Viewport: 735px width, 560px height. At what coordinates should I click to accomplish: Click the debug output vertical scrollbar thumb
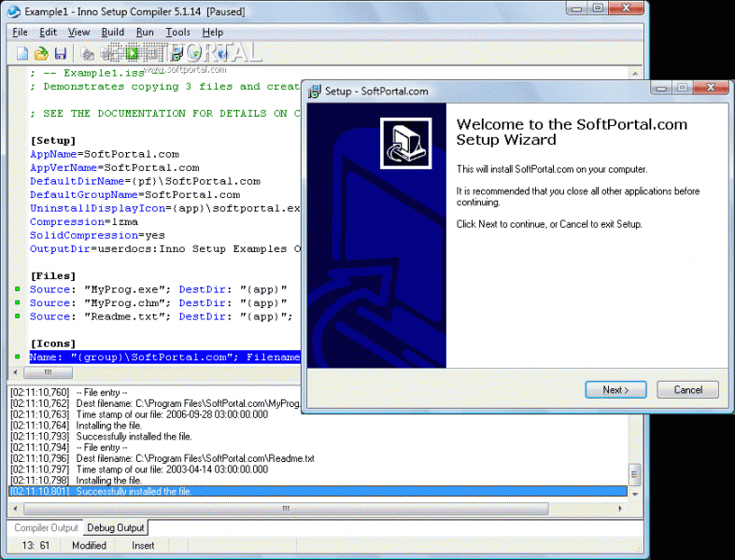[x=635, y=476]
